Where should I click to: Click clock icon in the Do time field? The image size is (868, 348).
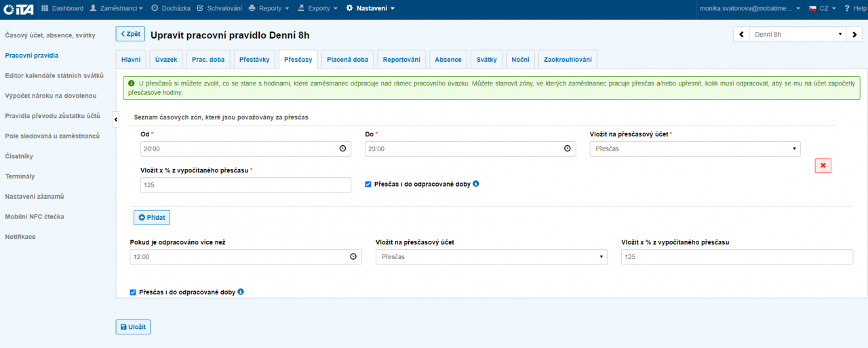[567, 149]
